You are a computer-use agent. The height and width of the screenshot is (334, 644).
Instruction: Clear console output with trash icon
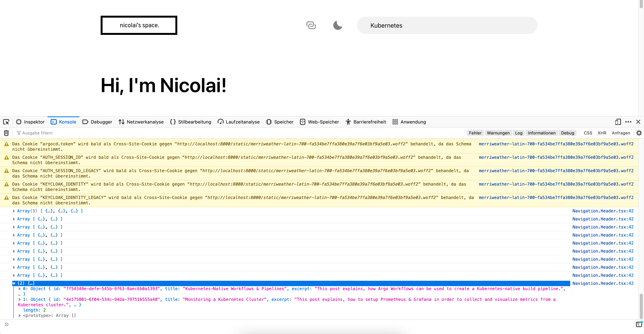tap(6, 133)
